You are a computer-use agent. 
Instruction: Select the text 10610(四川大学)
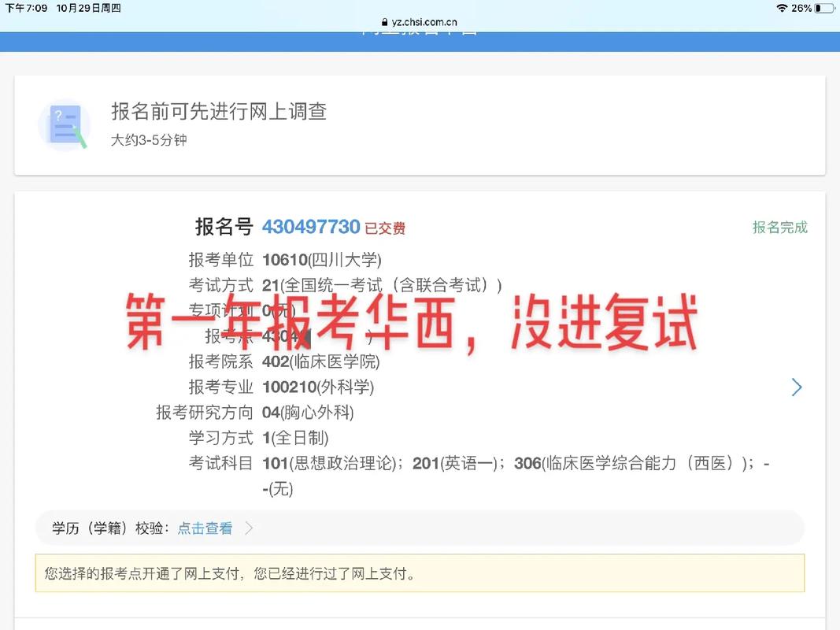pos(321,260)
